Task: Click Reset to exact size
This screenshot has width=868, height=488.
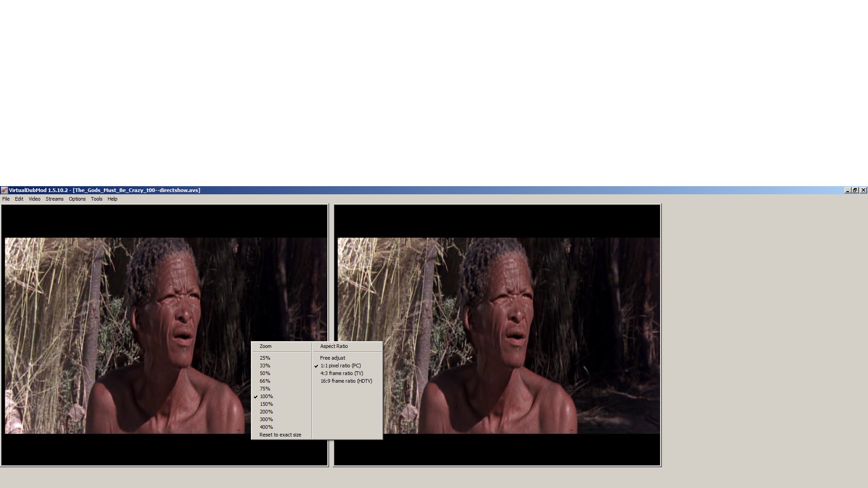Action: [x=280, y=435]
